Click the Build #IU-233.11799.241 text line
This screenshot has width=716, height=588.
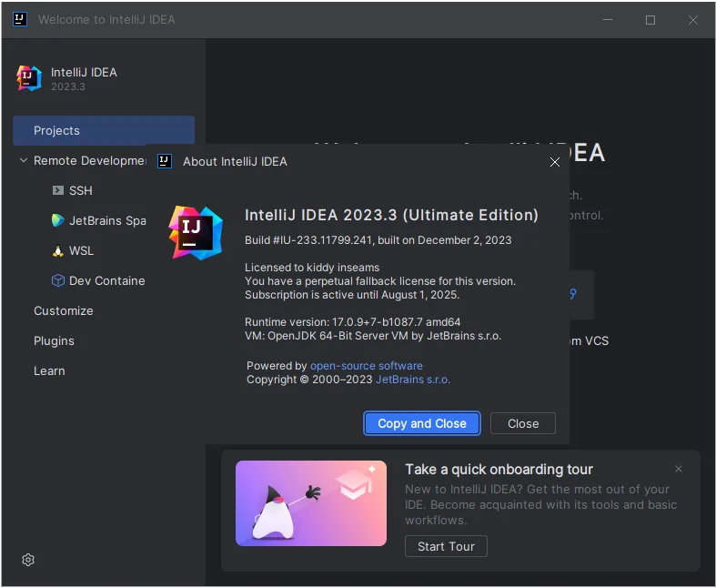click(x=378, y=240)
